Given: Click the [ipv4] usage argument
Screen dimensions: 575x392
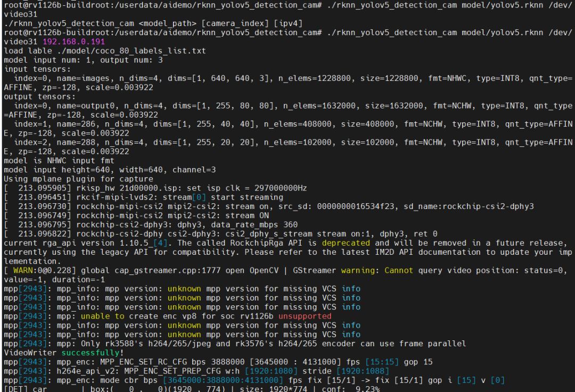Looking at the screenshot, I should click(288, 23).
